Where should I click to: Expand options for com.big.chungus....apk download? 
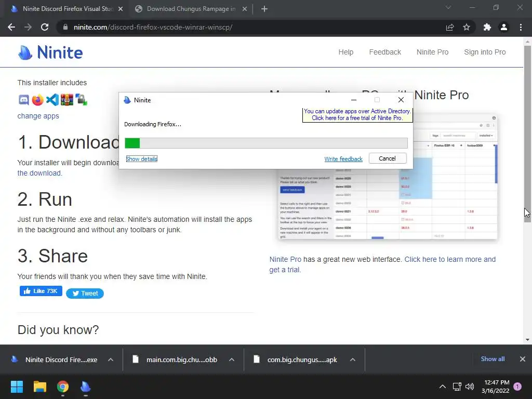point(353,360)
